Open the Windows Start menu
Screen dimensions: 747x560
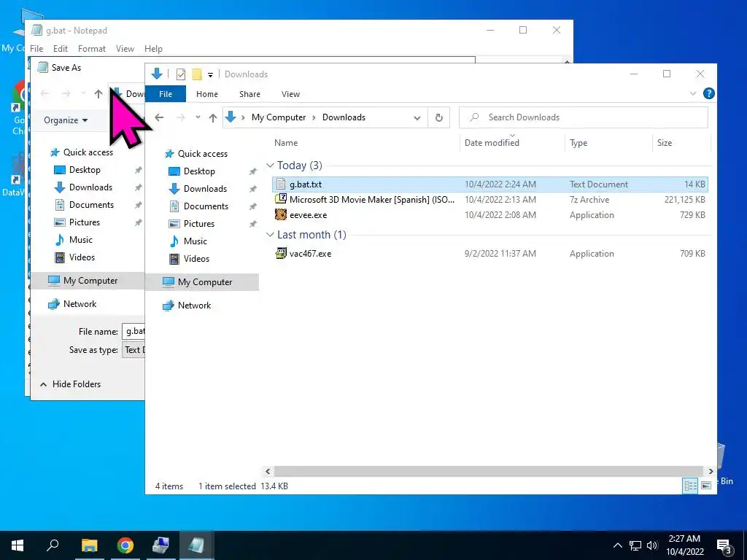pyautogui.click(x=18, y=545)
